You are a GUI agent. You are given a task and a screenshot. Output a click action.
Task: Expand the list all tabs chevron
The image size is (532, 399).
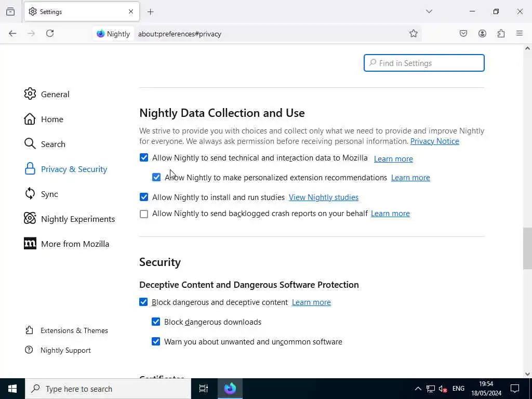click(x=429, y=11)
